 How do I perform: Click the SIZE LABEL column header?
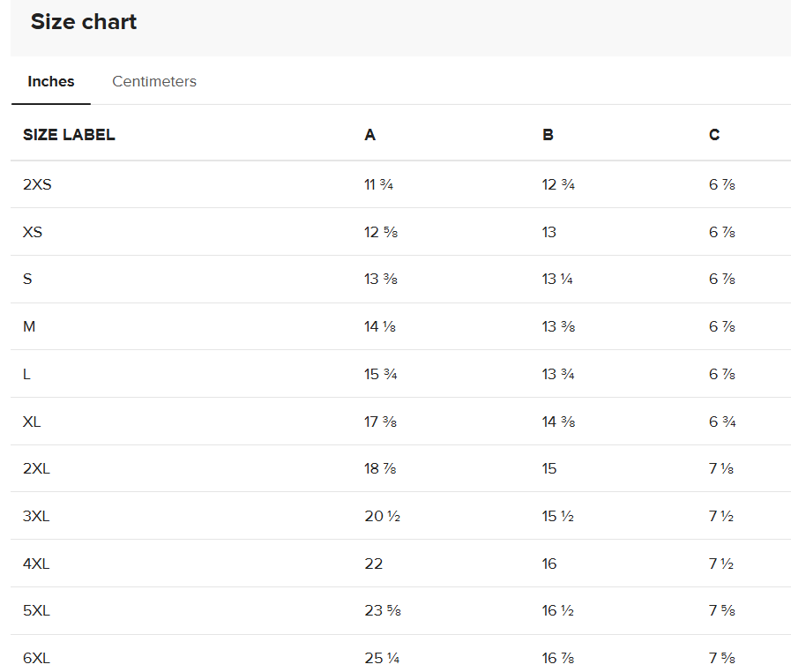(69, 135)
